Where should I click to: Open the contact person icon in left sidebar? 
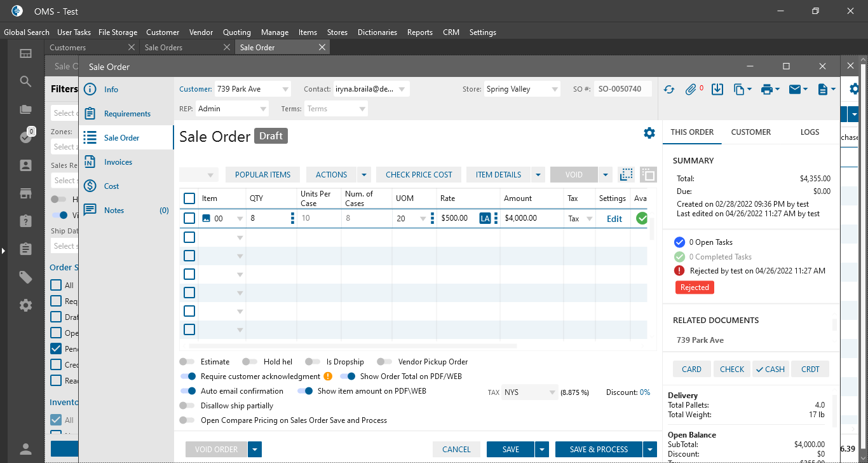(25, 165)
